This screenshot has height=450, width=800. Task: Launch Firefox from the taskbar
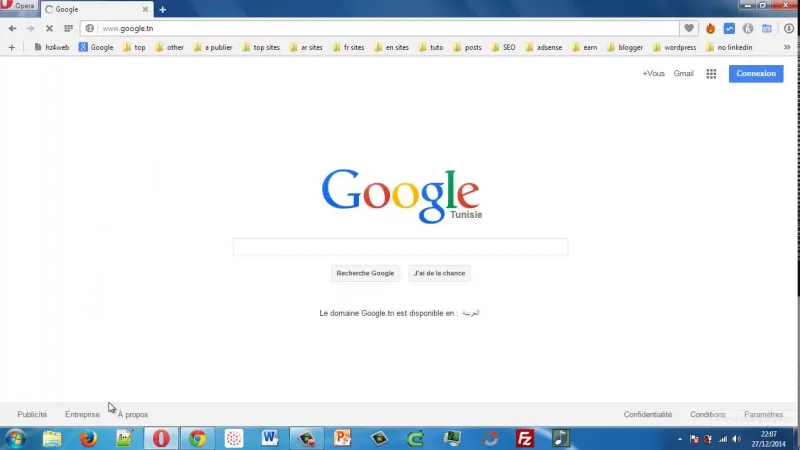(x=88, y=438)
